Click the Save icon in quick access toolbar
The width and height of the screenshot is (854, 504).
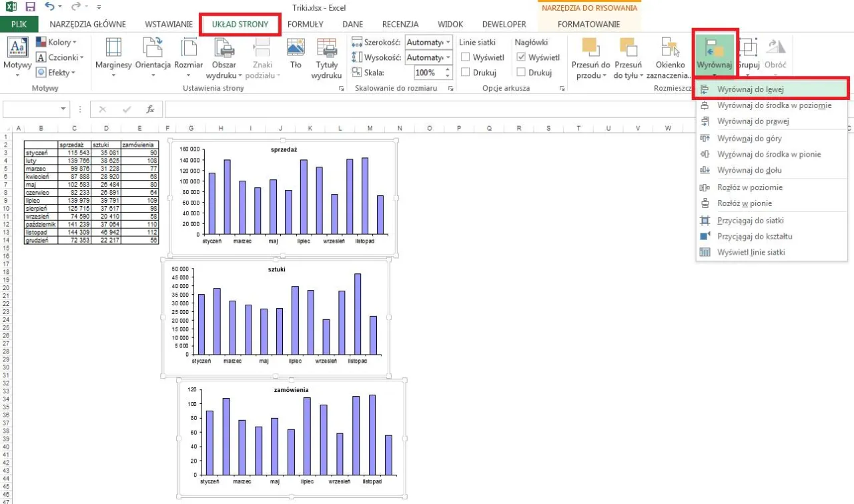tap(30, 7)
